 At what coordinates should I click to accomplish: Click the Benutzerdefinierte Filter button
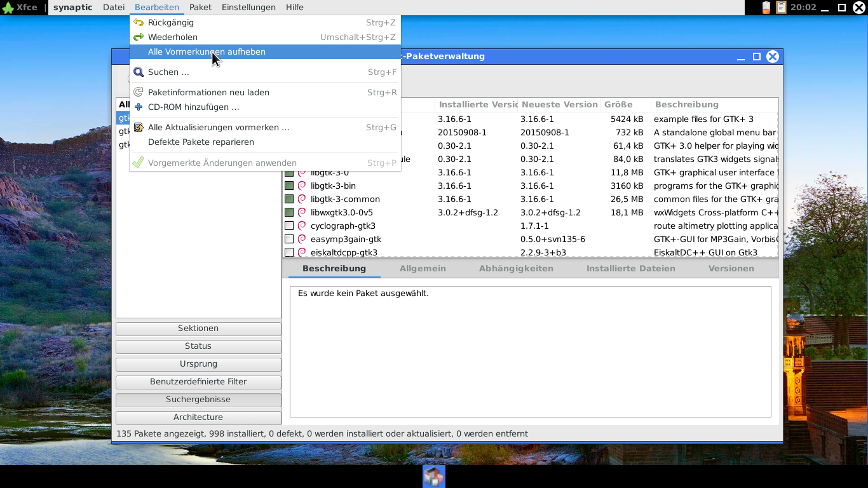tap(198, 382)
